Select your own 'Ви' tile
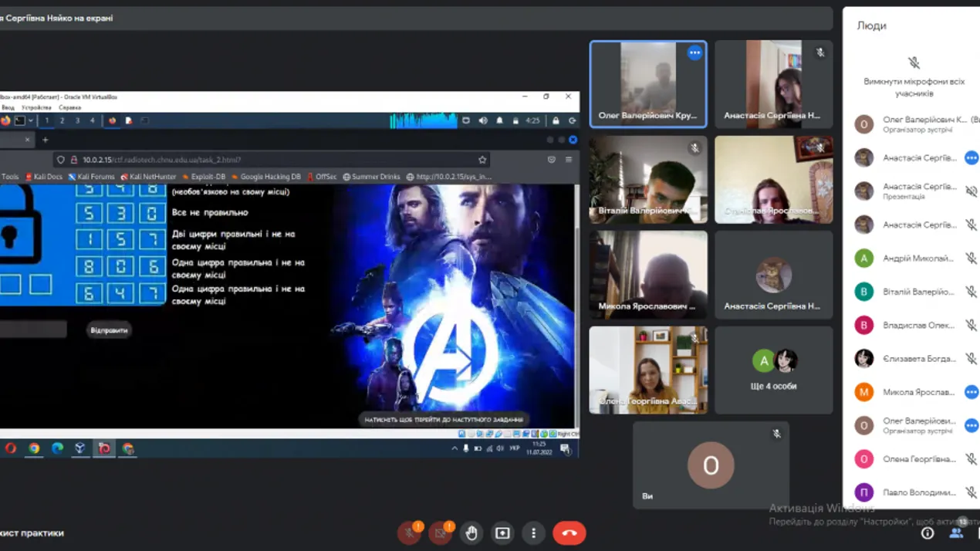The height and width of the screenshot is (551, 980). coord(711,465)
